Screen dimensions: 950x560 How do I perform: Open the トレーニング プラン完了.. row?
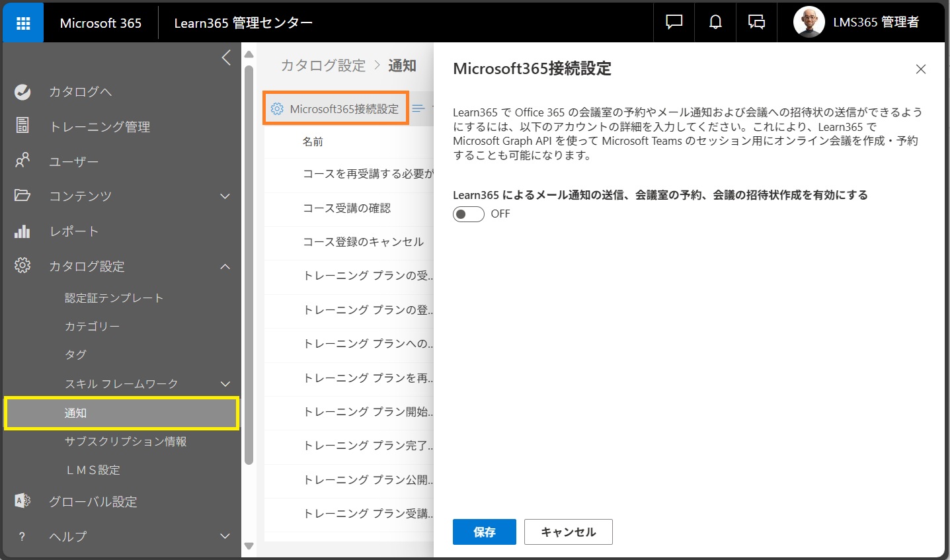click(349, 446)
